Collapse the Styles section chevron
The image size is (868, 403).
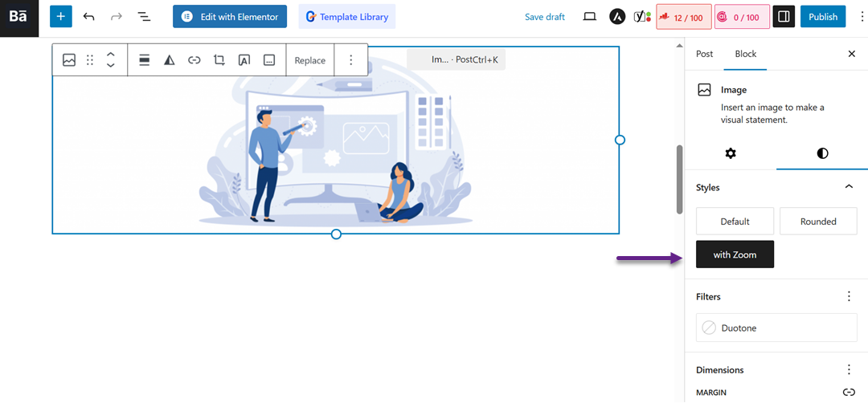click(849, 187)
